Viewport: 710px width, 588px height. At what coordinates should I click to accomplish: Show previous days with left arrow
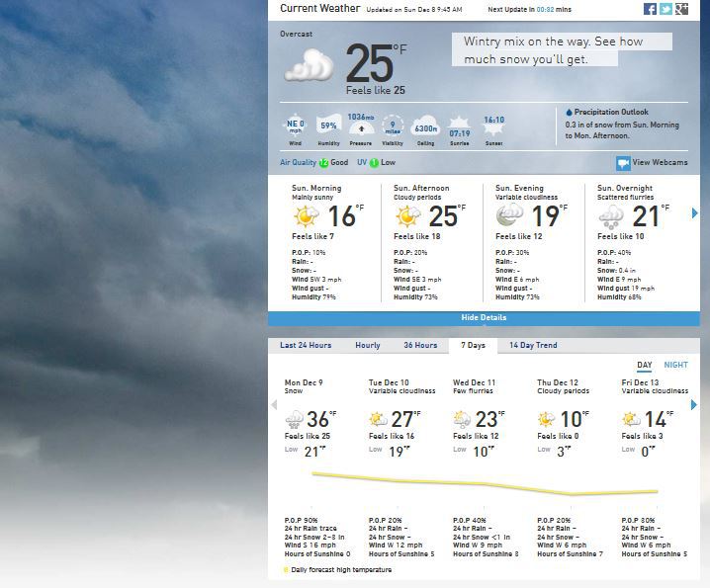click(274, 404)
